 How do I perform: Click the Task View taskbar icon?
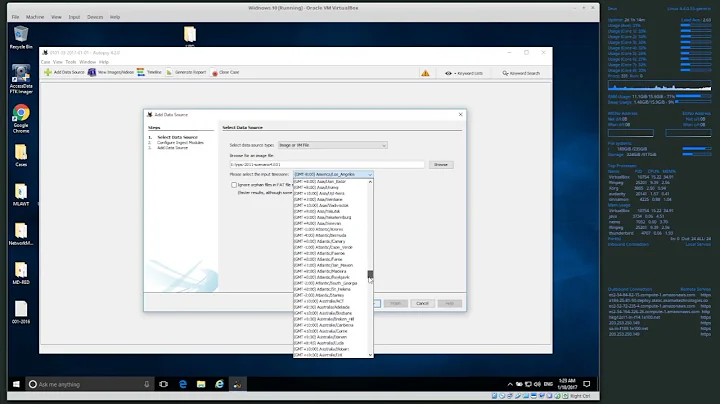point(163,384)
